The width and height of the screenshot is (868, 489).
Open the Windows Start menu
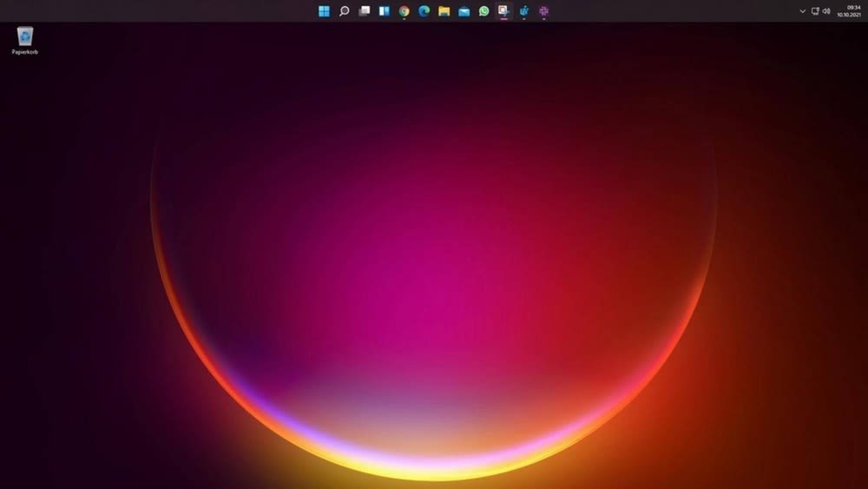tap(324, 11)
